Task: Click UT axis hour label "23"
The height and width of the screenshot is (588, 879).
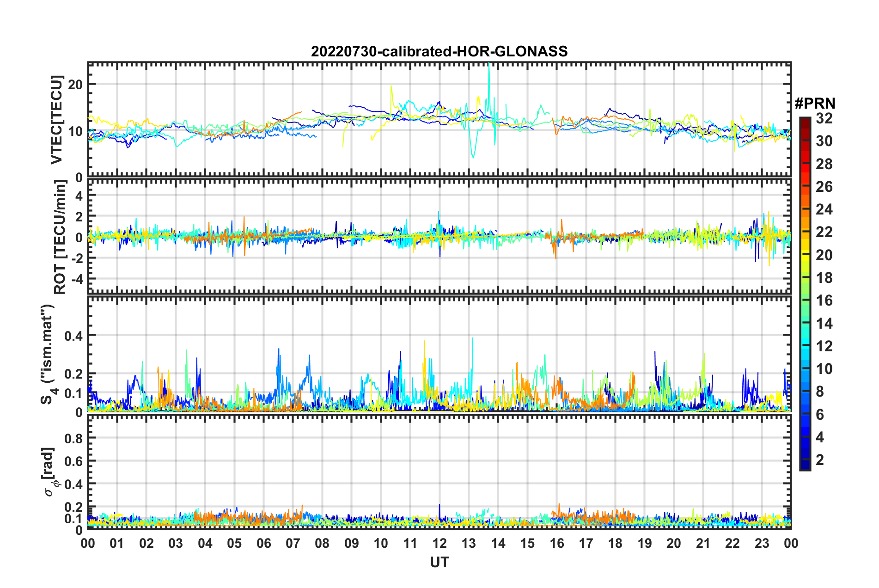Action: click(762, 543)
